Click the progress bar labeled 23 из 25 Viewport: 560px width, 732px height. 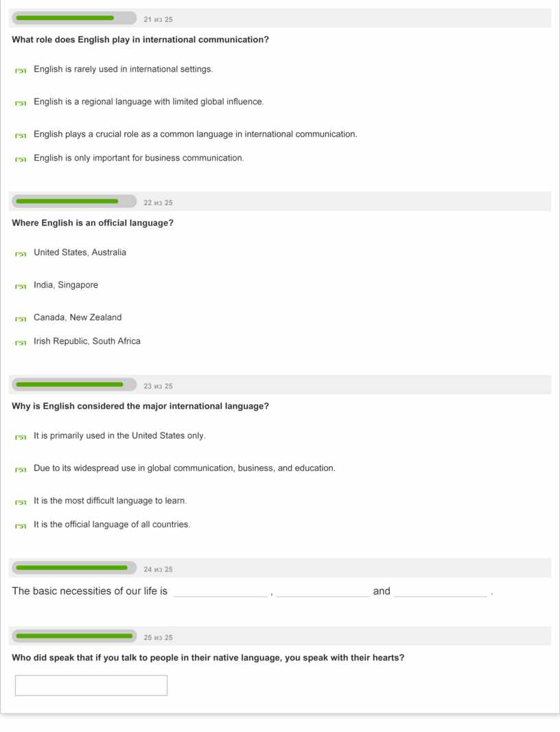click(74, 385)
